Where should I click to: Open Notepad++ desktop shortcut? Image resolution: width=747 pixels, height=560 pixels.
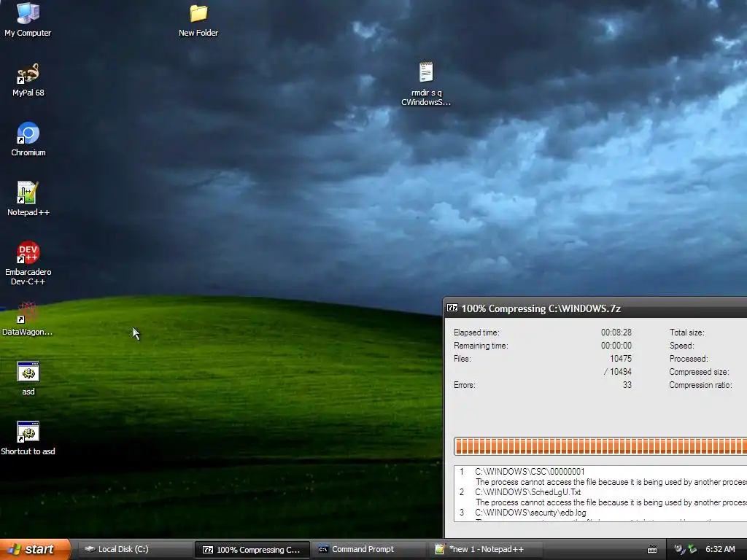tap(28, 199)
